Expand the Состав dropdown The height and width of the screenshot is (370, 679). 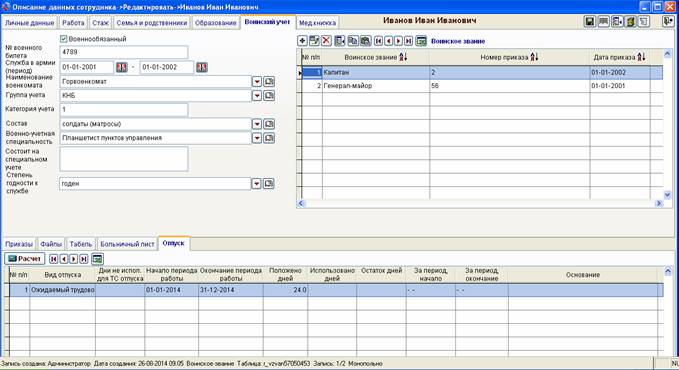[257, 124]
